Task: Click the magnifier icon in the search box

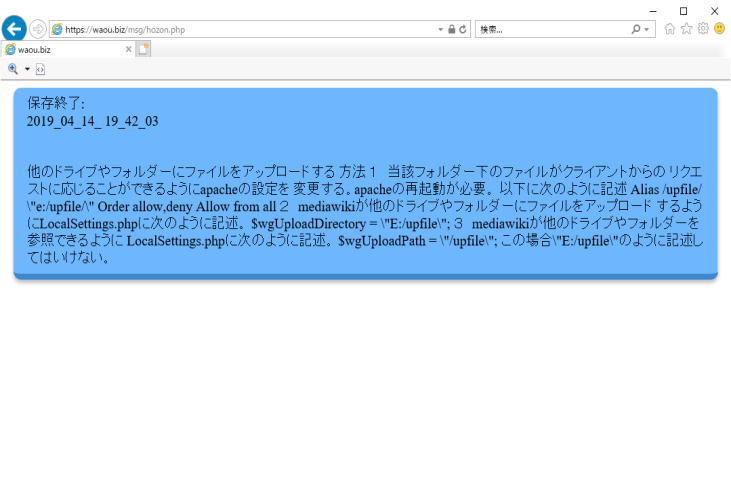Action: click(635, 30)
